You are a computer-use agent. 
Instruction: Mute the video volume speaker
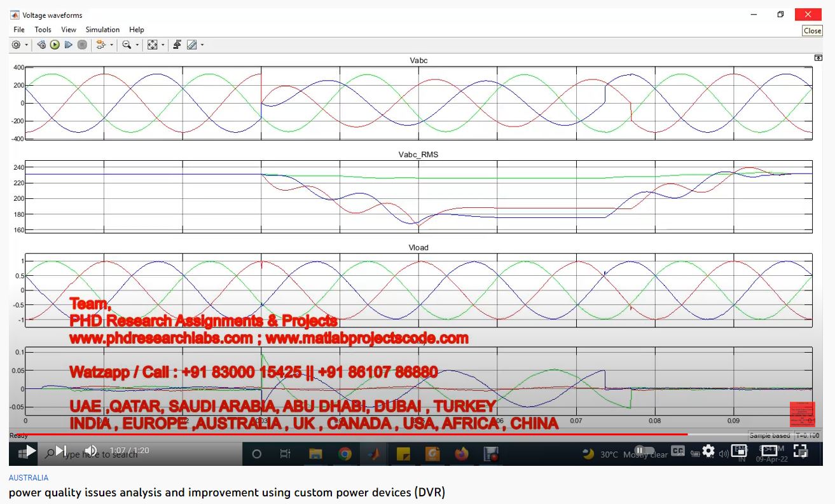coord(90,451)
